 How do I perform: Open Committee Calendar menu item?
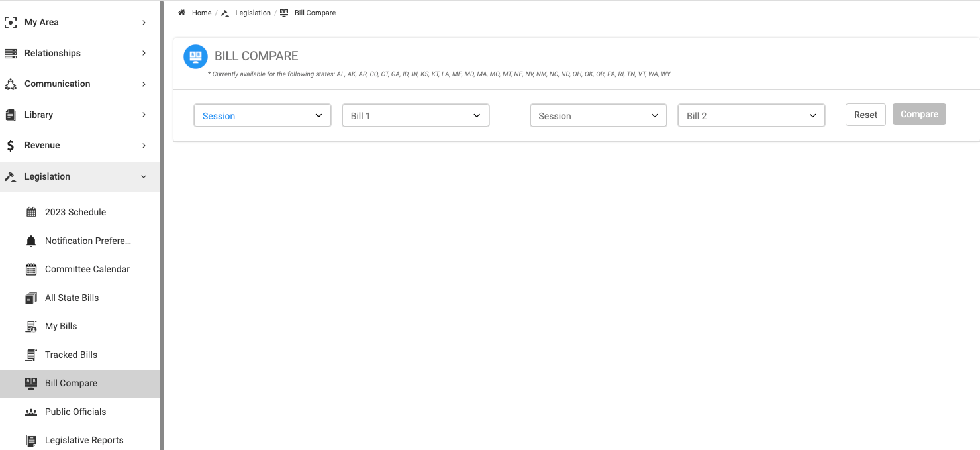click(x=79, y=269)
